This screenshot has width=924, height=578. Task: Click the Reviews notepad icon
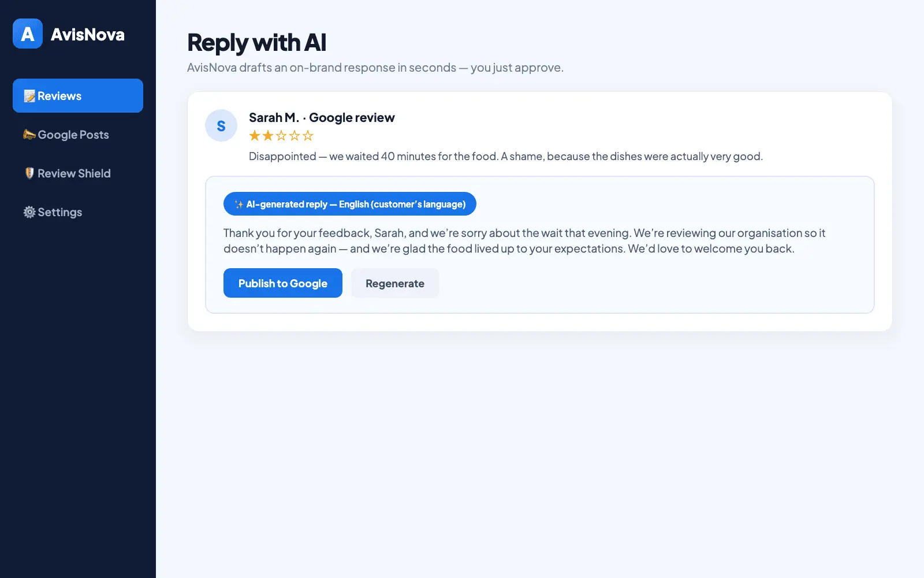[x=29, y=96]
